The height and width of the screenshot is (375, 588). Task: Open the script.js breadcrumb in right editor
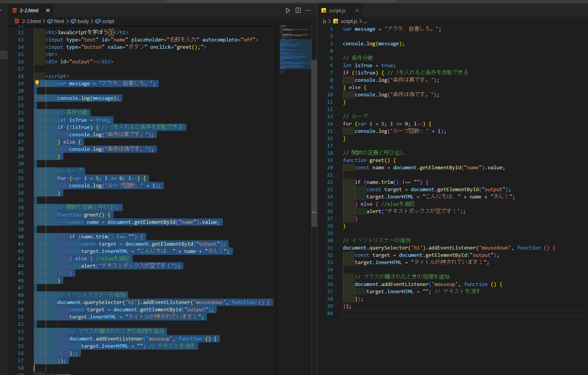coord(349,21)
